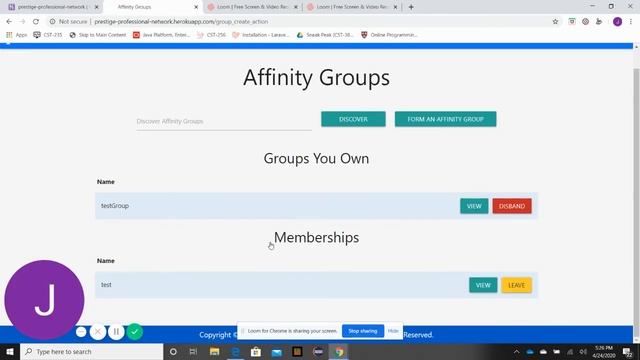Open Microsoft Edge from the taskbar
640x360 pixels.
pos(235,352)
